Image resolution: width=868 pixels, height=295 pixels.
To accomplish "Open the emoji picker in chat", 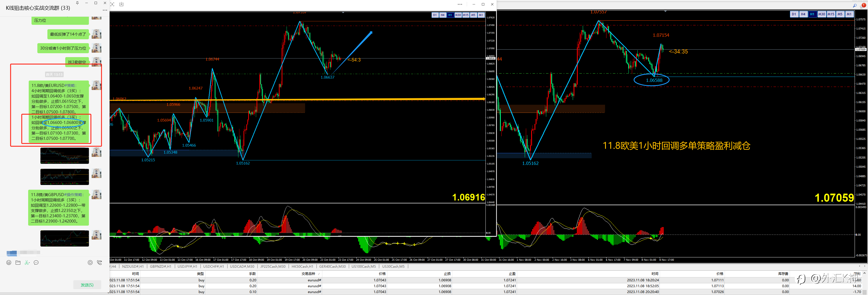I will pyautogui.click(x=9, y=262).
